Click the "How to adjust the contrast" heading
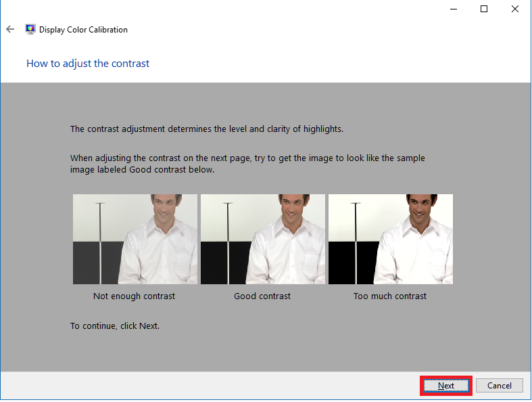532x402 pixels. [88, 64]
